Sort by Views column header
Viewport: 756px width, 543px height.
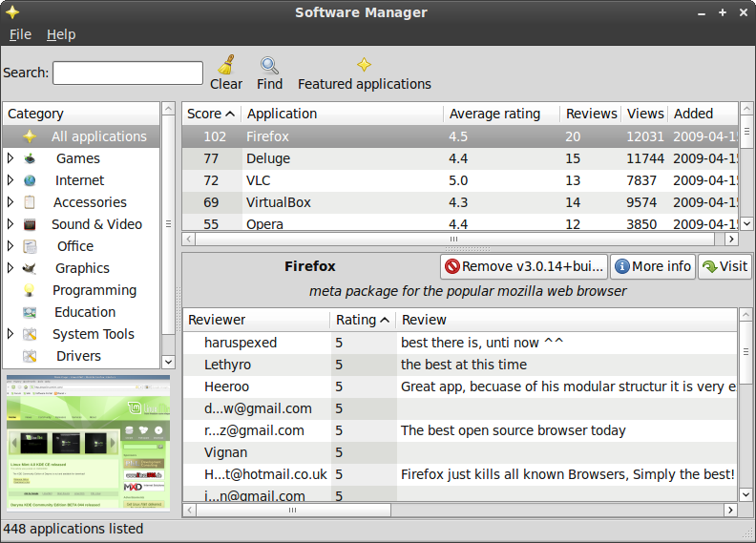coord(644,114)
